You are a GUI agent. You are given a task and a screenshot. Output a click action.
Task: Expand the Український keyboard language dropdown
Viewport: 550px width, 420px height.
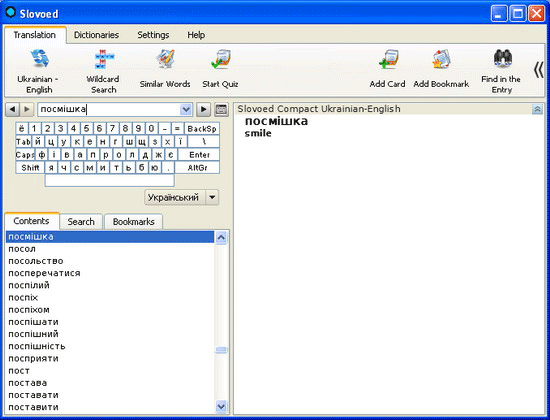(212, 197)
